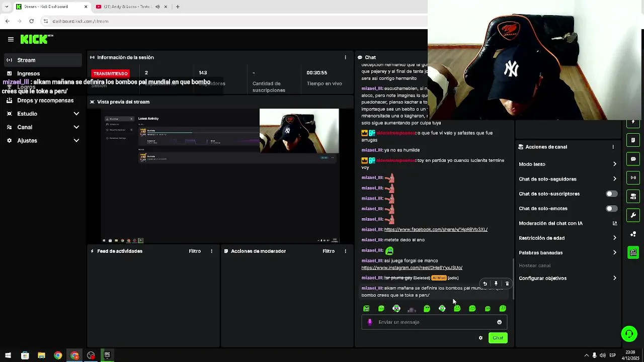Click broadcast signal icon in right sidebar

633,177
